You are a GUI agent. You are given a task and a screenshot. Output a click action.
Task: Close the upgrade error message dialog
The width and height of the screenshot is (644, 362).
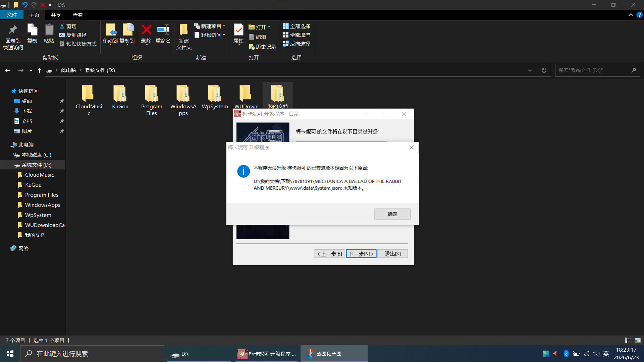[412, 147]
